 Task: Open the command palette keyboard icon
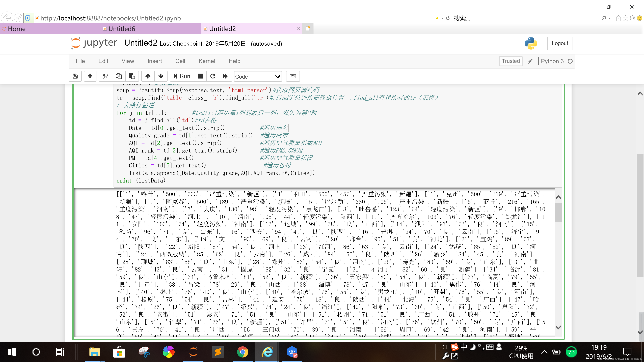click(293, 76)
